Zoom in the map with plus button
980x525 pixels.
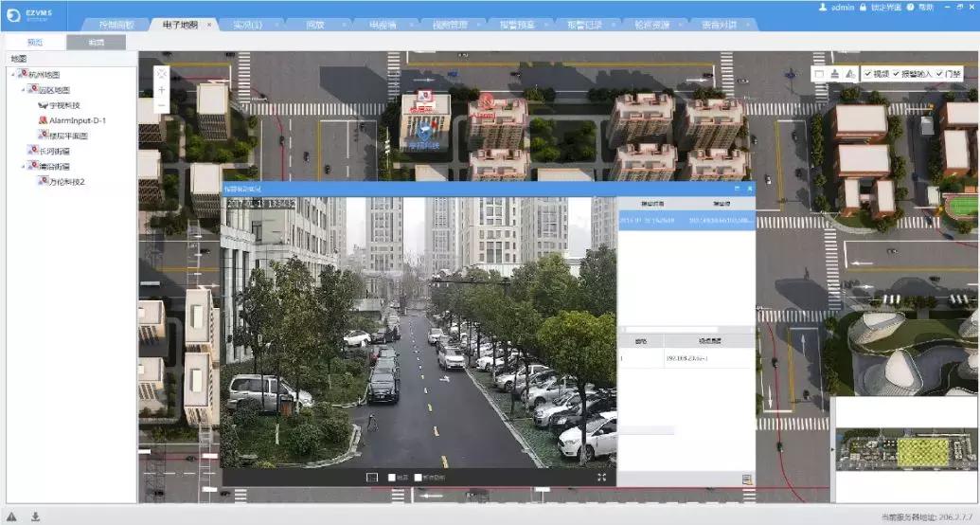pos(162,90)
